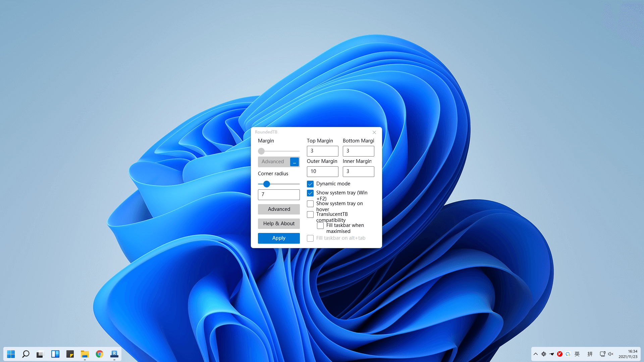
Task: Expand Advanced options below corner radius
Action: tap(279, 209)
